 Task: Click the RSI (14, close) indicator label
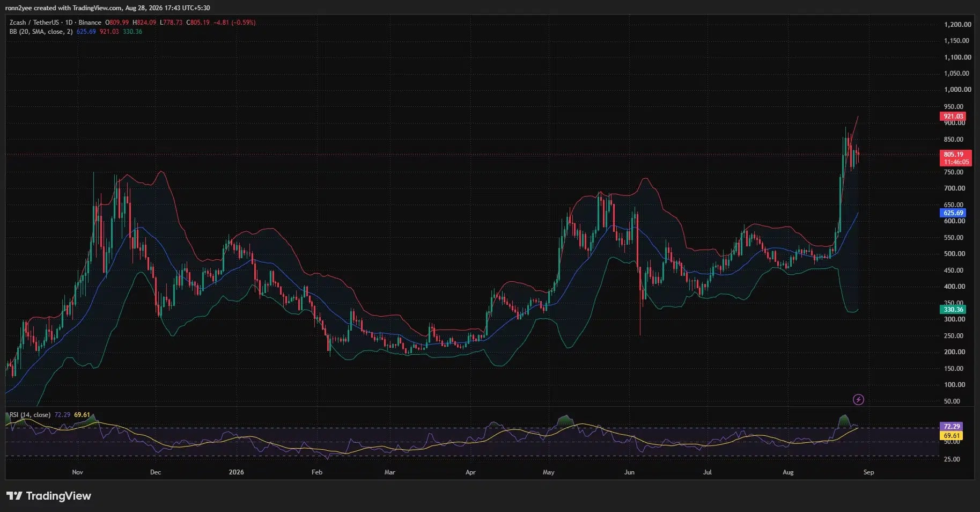tap(30, 415)
